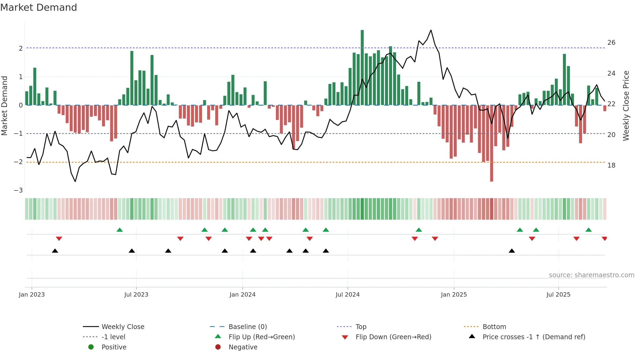Select the 'Positive' legend label
The width and height of the screenshot is (644, 362).
click(x=114, y=347)
